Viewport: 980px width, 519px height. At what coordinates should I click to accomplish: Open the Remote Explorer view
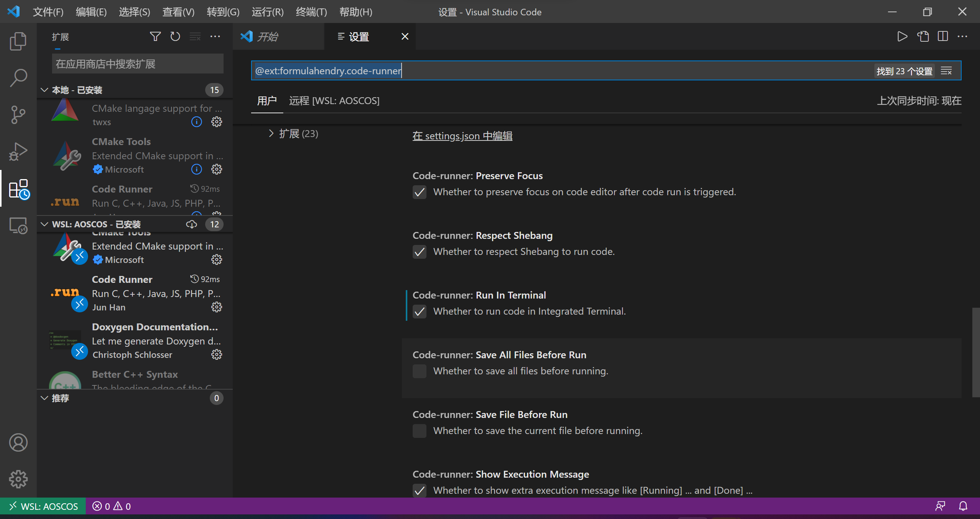click(18, 226)
